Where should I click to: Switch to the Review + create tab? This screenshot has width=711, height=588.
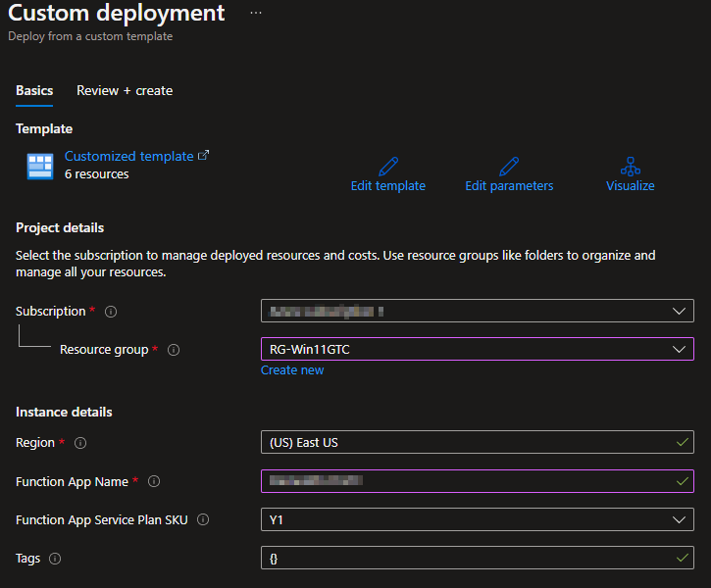125,90
